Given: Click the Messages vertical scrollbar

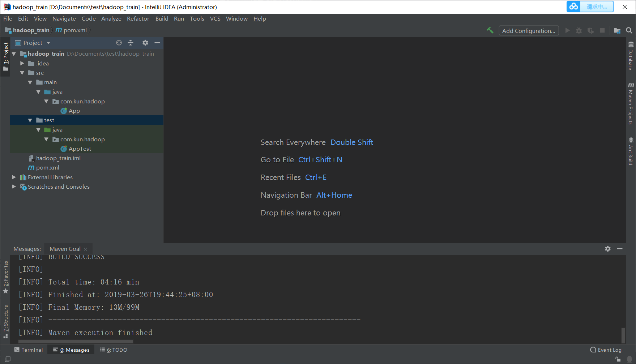Looking at the screenshot, I should (623, 335).
